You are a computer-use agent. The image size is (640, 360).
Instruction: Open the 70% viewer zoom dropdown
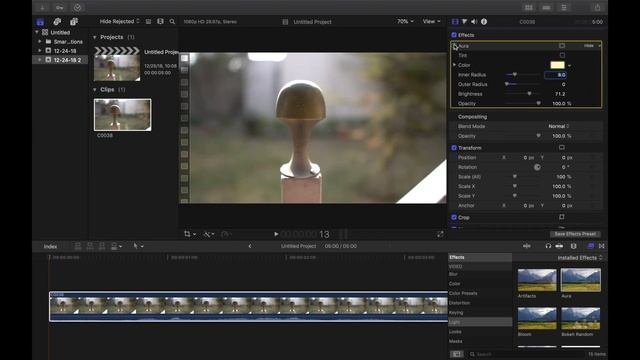pos(405,21)
